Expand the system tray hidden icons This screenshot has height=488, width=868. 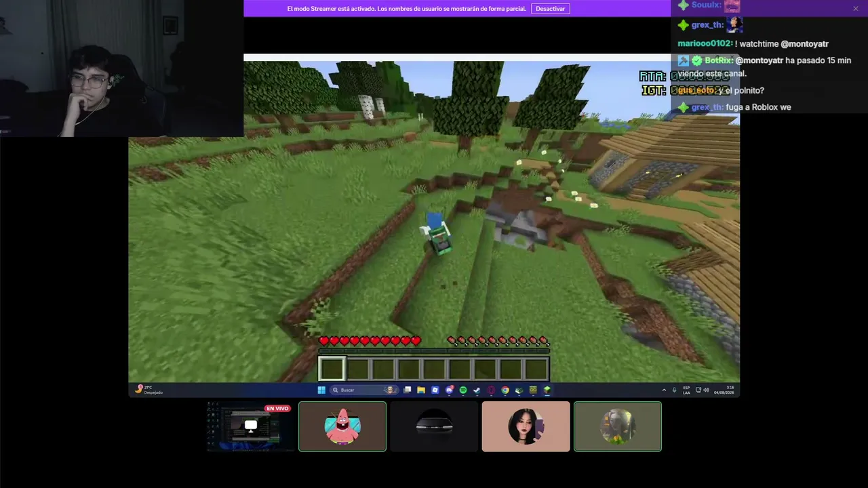(x=664, y=390)
